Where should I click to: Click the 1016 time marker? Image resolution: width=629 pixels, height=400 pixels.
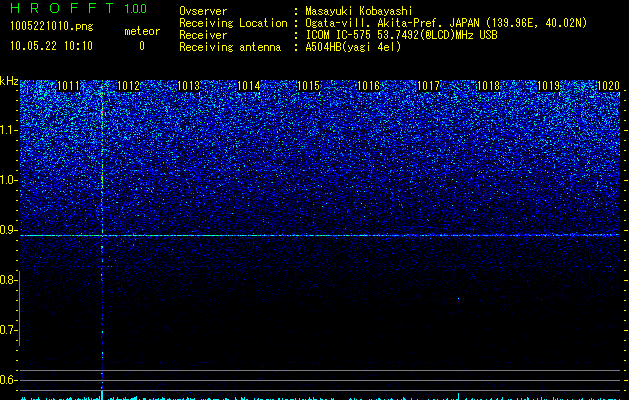(368, 86)
